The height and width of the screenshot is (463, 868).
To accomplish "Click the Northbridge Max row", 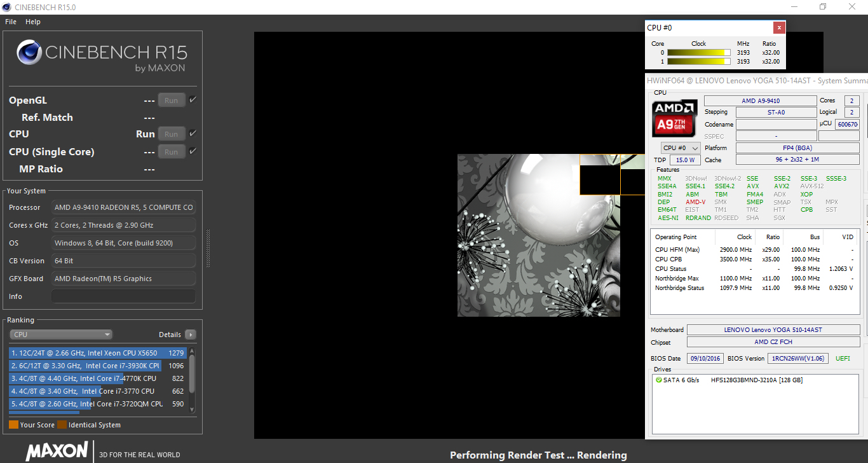I will (755, 279).
